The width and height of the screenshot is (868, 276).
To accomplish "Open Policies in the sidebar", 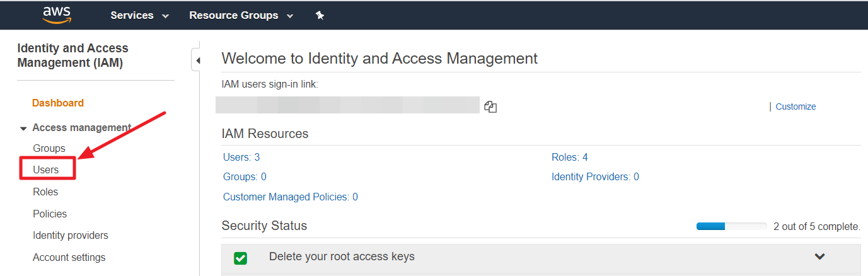I will pos(50,214).
